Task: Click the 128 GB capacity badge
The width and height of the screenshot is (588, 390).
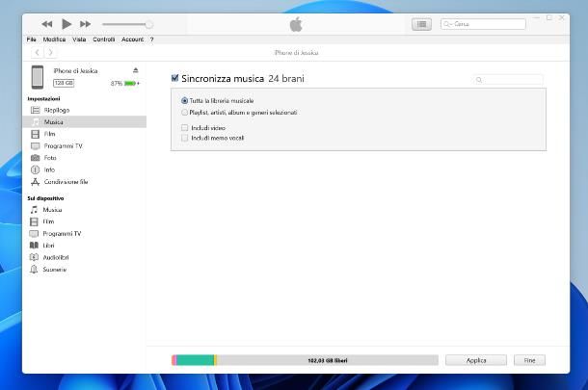Action: 64,83
